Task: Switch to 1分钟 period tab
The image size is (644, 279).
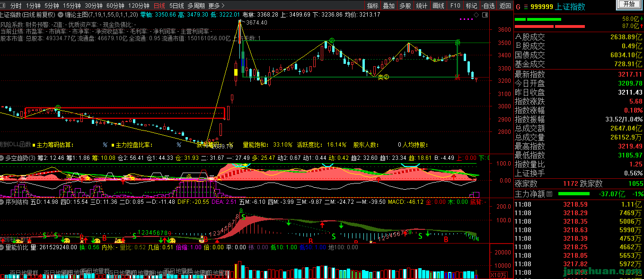Action: (x=33, y=6)
